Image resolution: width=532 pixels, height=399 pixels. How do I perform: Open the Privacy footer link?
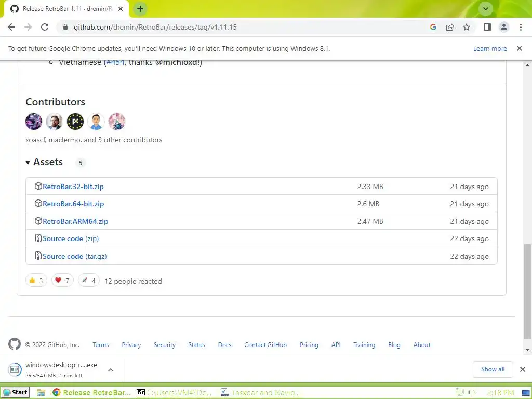coord(131,345)
